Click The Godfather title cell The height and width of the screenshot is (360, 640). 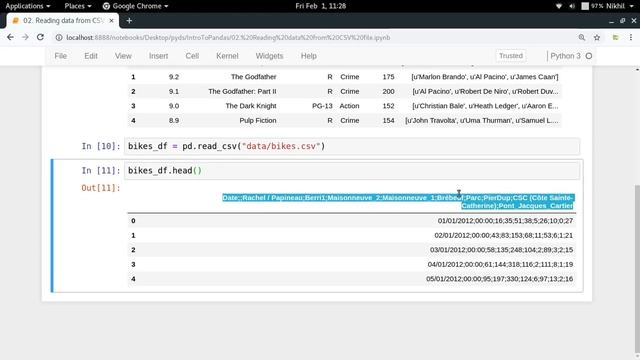coord(253,77)
